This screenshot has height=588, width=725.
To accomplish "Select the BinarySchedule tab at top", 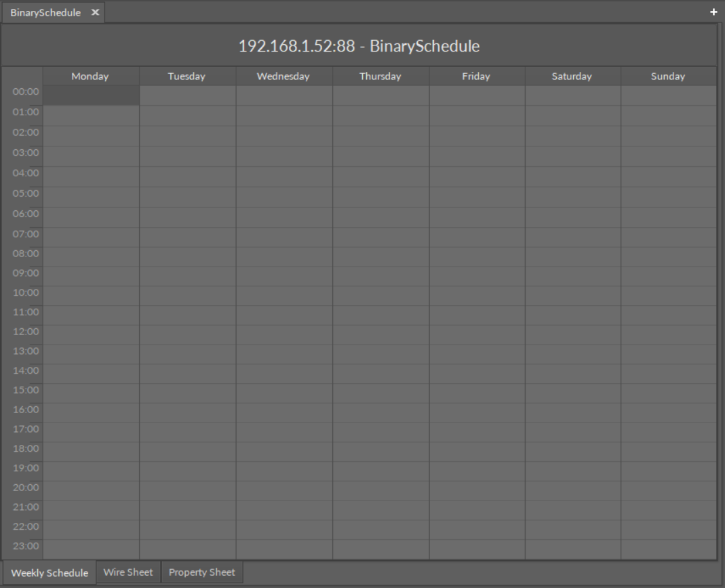I will click(x=45, y=13).
